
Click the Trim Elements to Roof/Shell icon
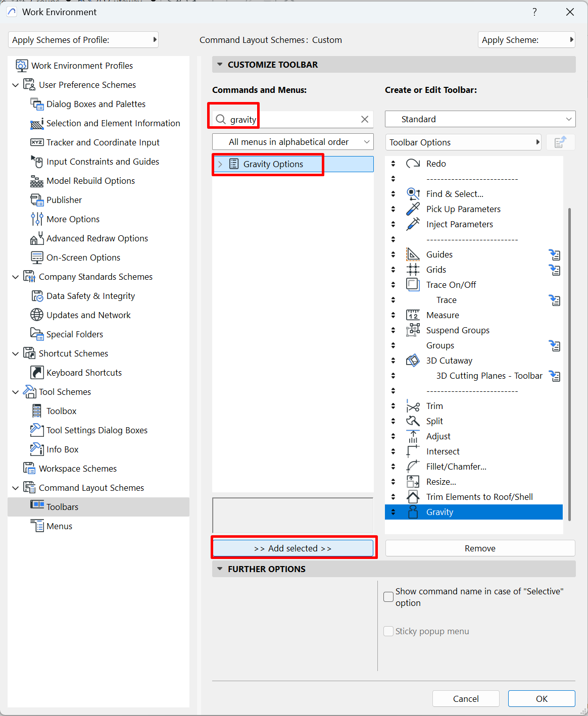[413, 497]
